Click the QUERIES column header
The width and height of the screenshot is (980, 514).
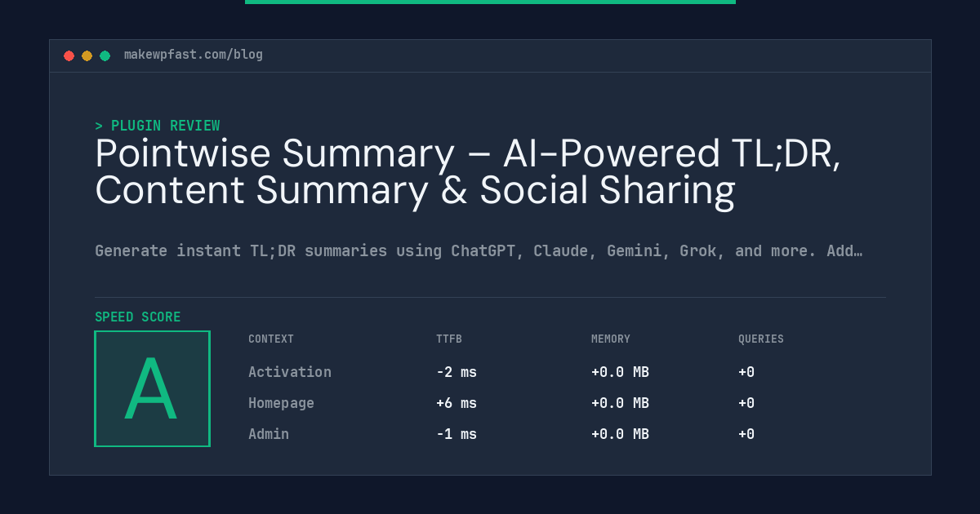pos(761,339)
